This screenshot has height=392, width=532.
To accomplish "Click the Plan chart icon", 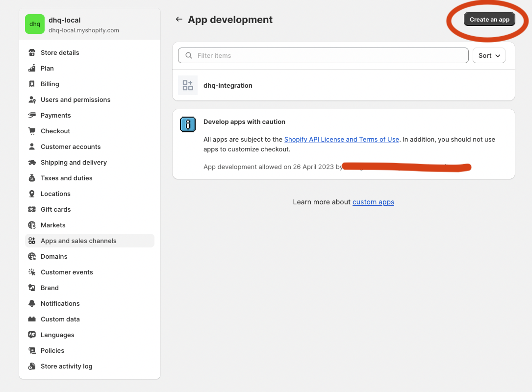I will [32, 68].
